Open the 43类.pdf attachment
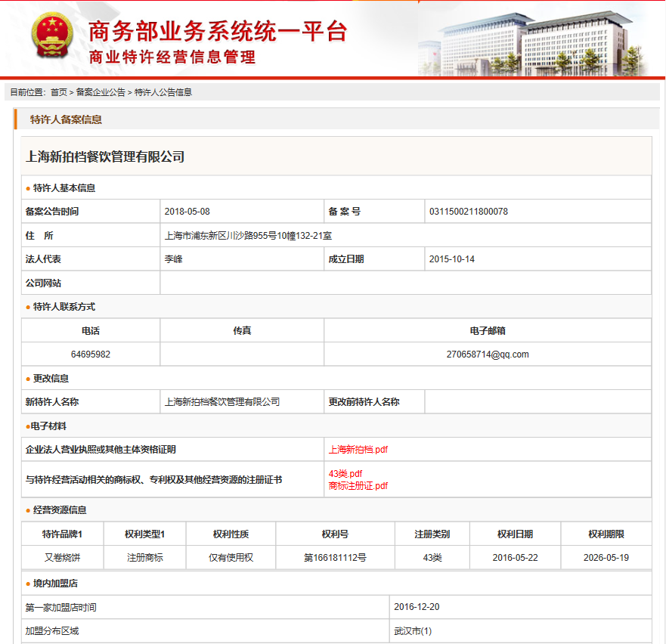 coord(345,474)
